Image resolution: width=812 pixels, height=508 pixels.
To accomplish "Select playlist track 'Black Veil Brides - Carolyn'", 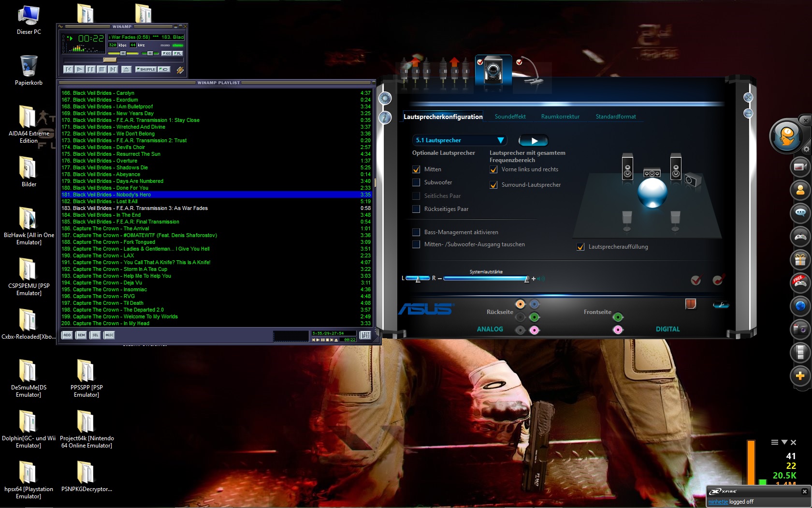I will point(216,93).
